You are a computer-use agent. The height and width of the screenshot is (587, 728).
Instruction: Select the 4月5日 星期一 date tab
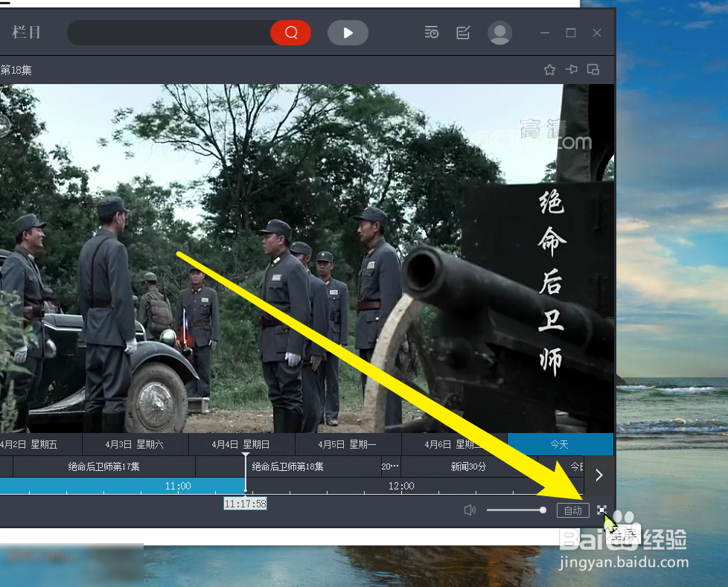[x=348, y=445]
